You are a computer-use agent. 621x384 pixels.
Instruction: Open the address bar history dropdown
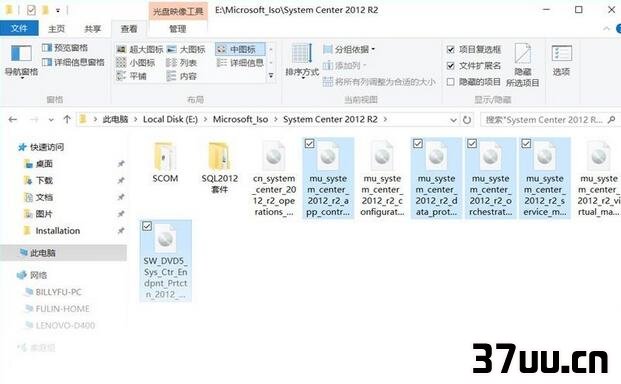453,120
